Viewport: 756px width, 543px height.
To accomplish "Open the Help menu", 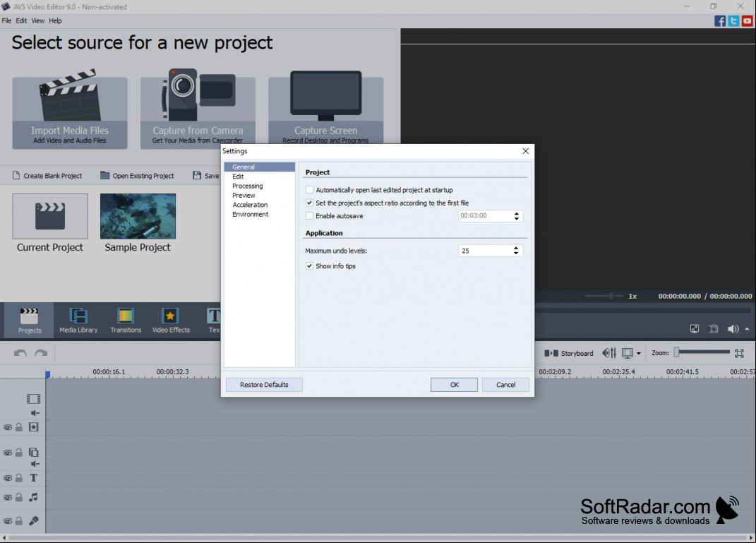I will [55, 20].
